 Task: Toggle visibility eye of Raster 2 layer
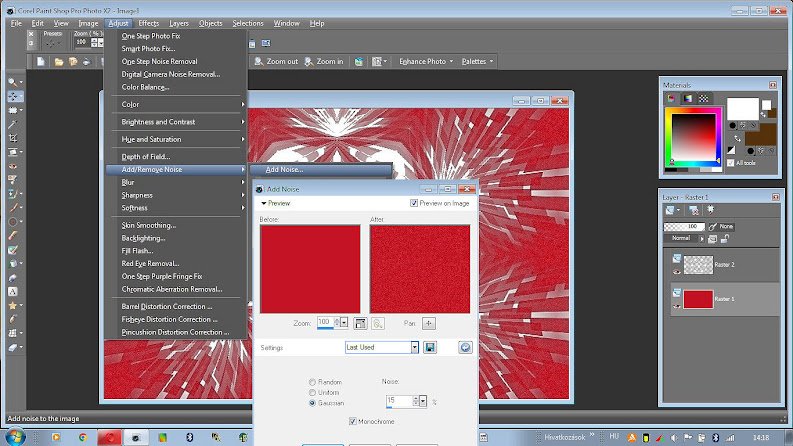coord(677,272)
